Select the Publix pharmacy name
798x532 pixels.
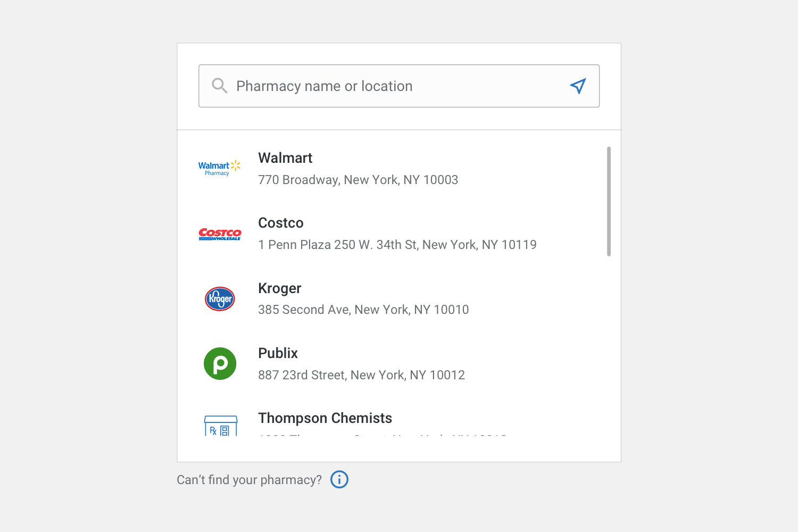click(278, 353)
